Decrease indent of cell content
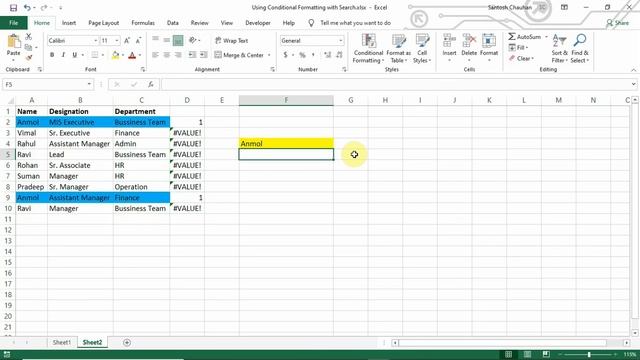The width and height of the screenshot is (640, 360). pos(192,55)
